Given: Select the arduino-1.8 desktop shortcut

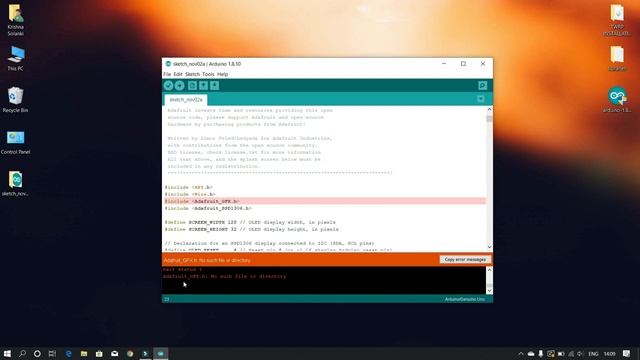Looking at the screenshot, I should pos(617,100).
